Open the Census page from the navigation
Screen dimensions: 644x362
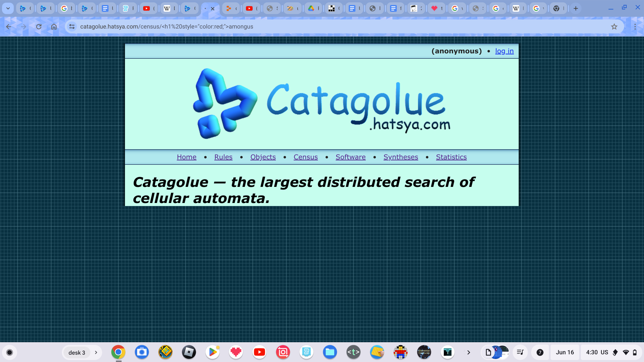tap(305, 157)
